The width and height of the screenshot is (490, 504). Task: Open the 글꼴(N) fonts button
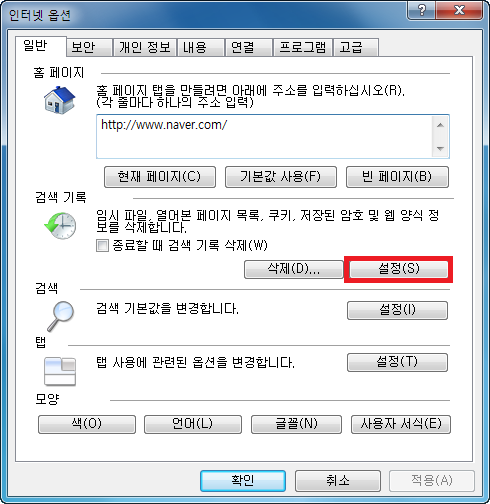click(x=296, y=424)
